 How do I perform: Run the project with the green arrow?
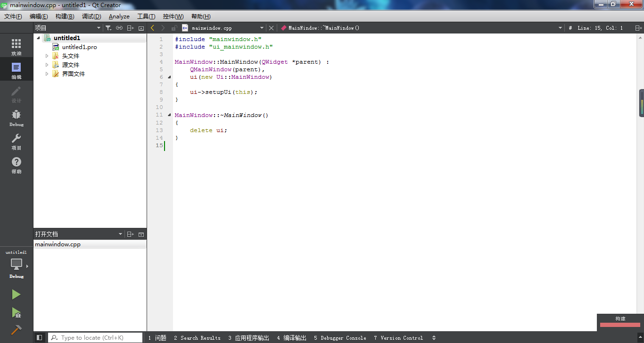coord(16,294)
